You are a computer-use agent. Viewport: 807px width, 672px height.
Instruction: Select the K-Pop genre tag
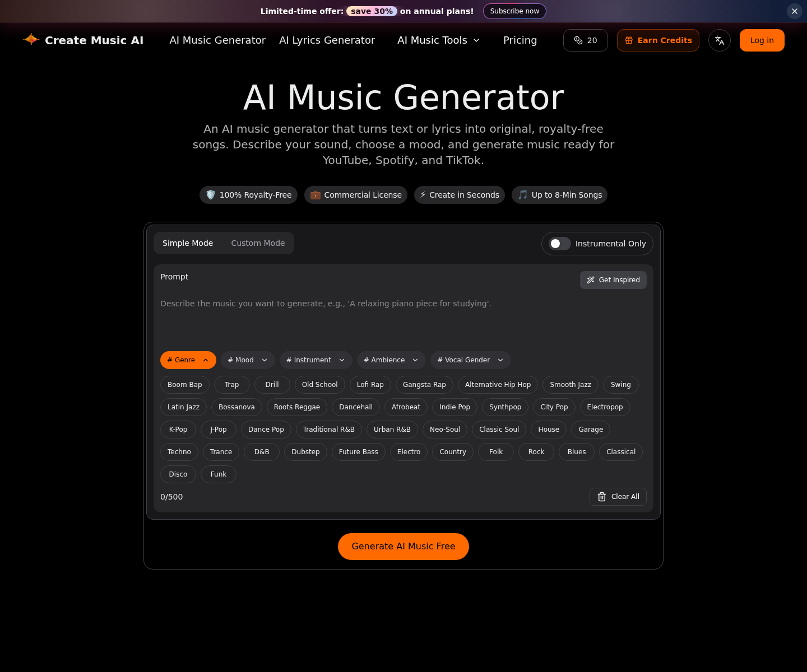[x=178, y=430]
